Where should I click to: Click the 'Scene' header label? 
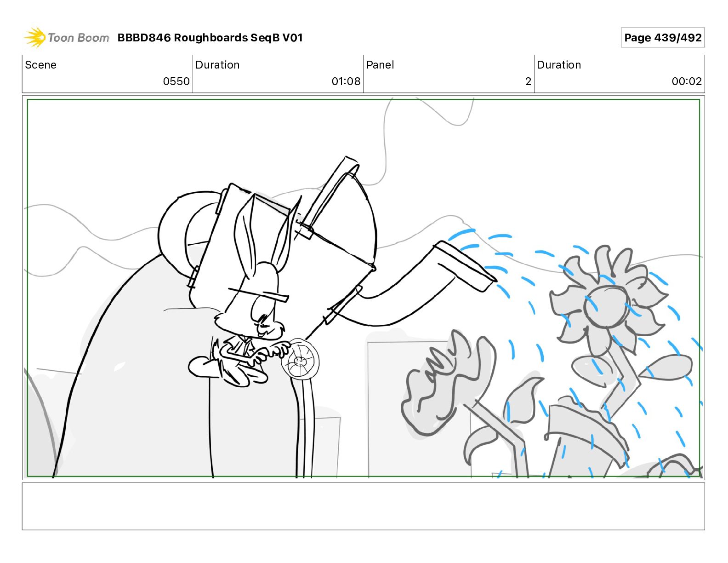tap(40, 65)
